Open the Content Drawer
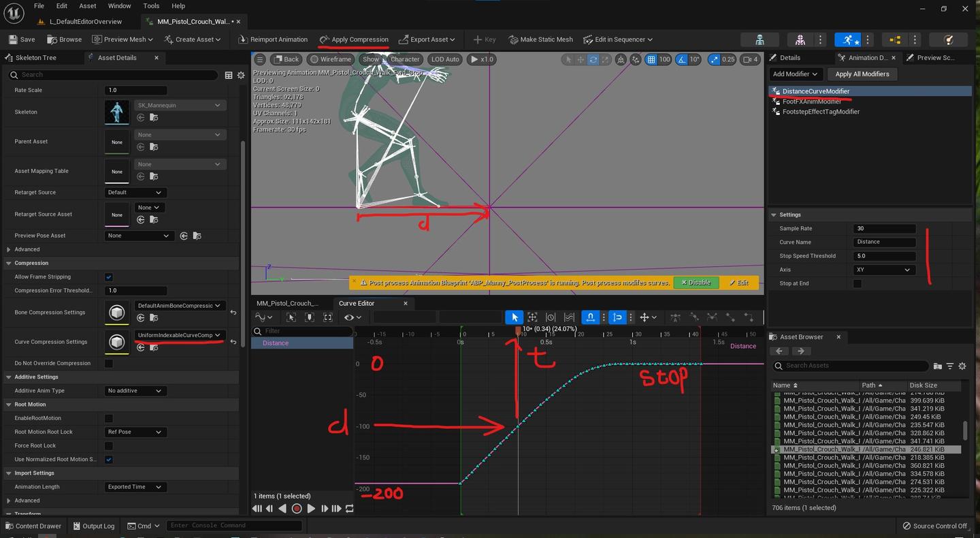The image size is (980, 538). 33,526
